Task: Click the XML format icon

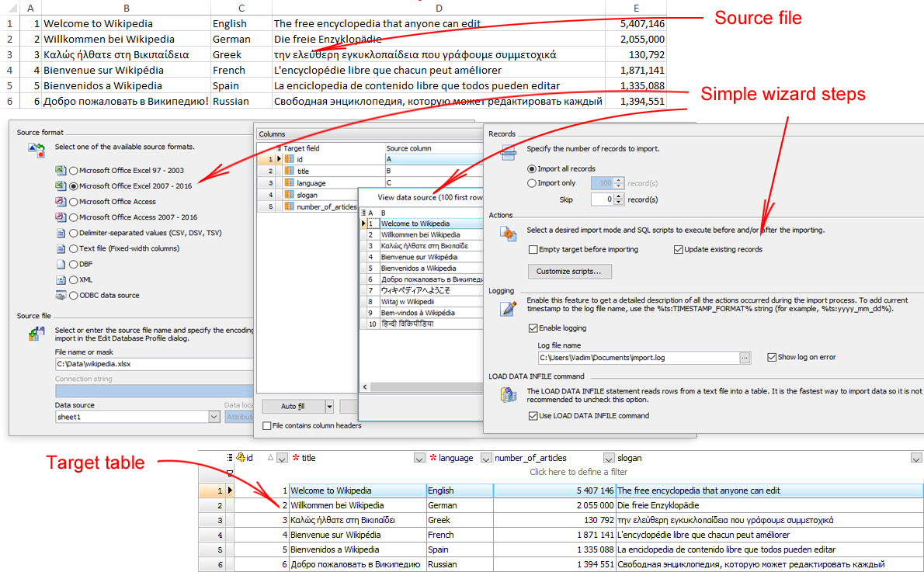Action: (x=61, y=279)
